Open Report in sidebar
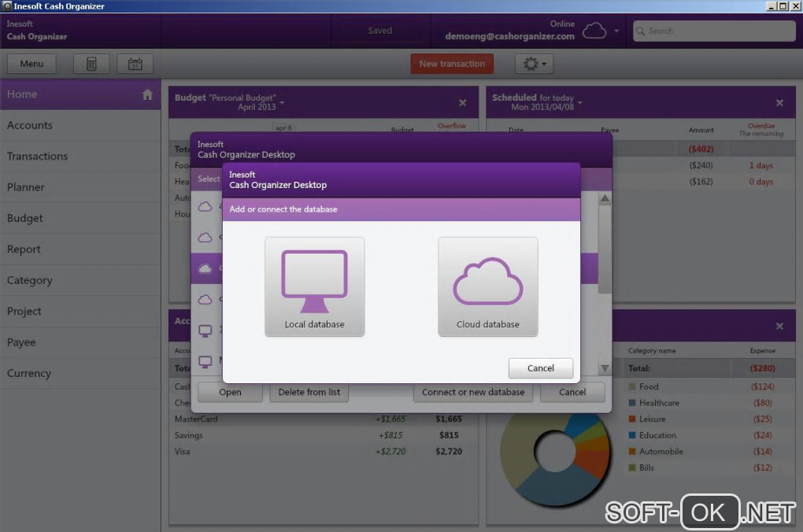This screenshot has height=532, width=803. click(80, 249)
